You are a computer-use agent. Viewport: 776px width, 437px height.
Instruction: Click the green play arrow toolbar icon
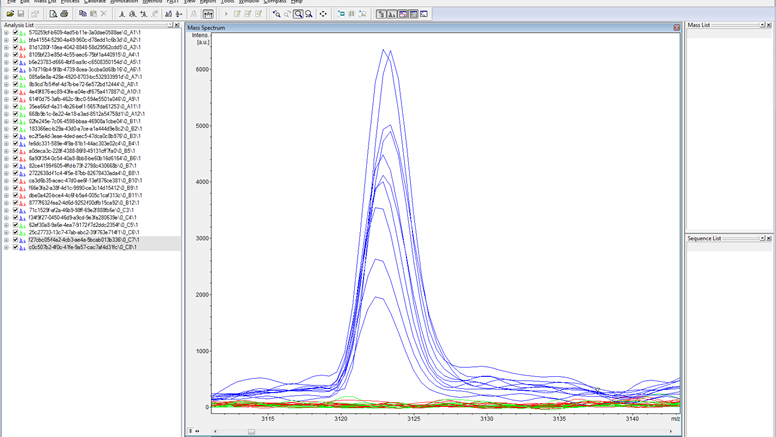(226, 14)
